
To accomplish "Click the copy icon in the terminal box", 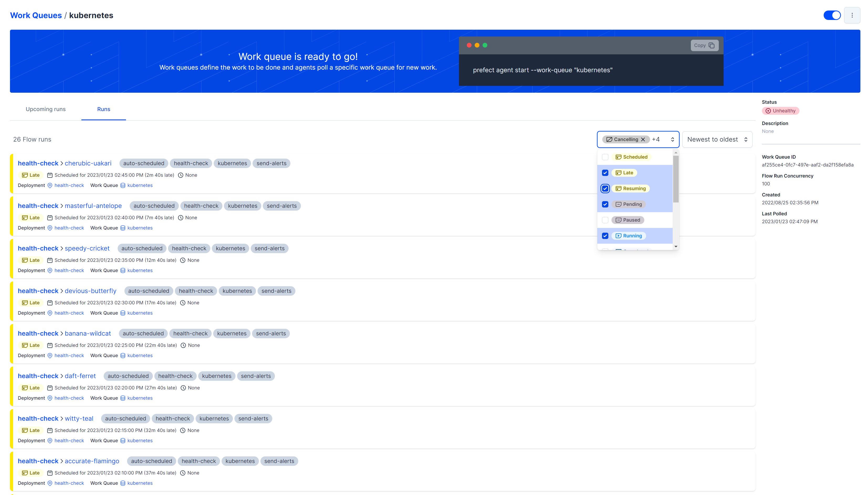I will coord(711,45).
